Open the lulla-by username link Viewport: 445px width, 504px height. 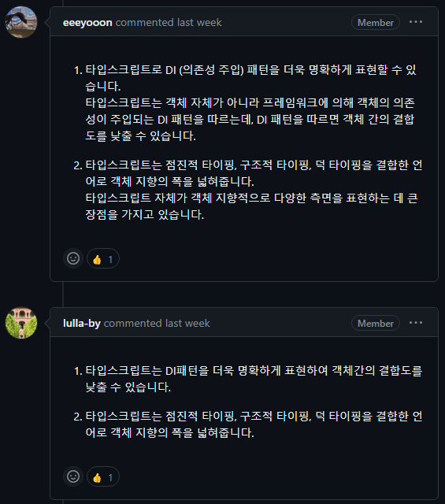click(82, 323)
